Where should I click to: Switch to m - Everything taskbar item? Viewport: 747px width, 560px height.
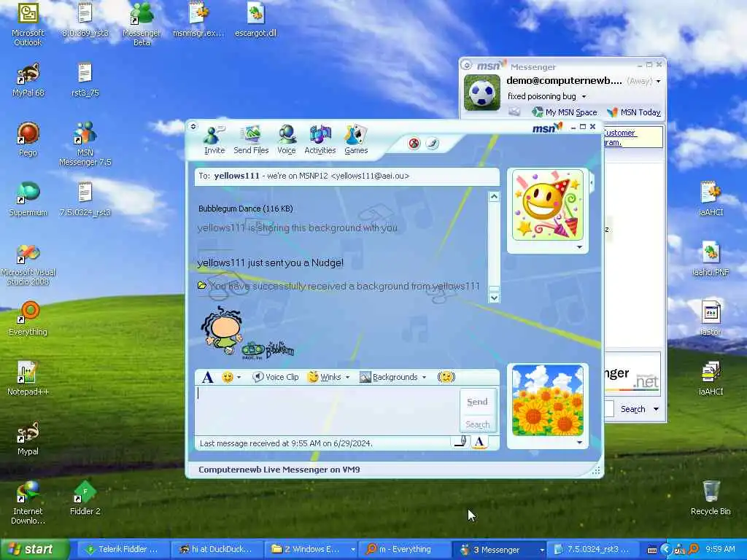[x=404, y=549]
